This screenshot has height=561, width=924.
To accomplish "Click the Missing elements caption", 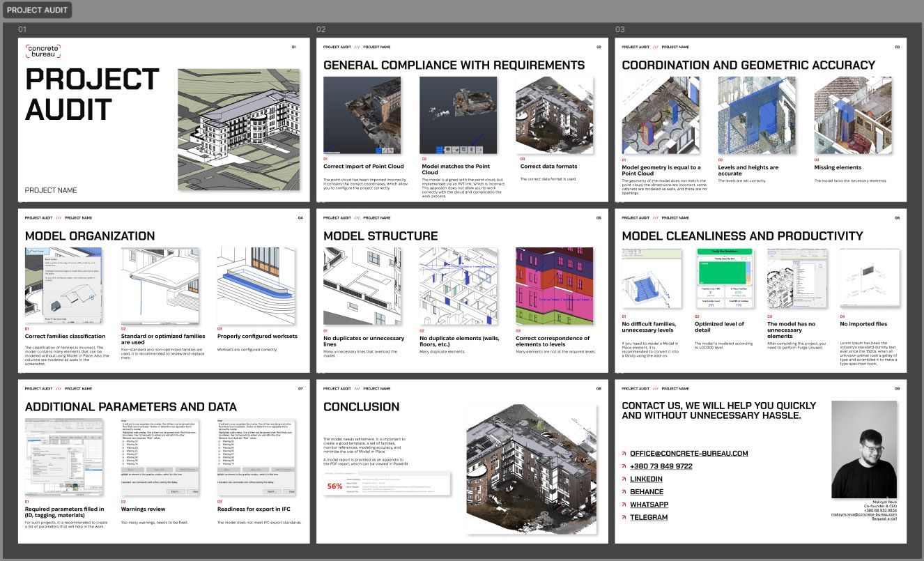I will coord(838,167).
